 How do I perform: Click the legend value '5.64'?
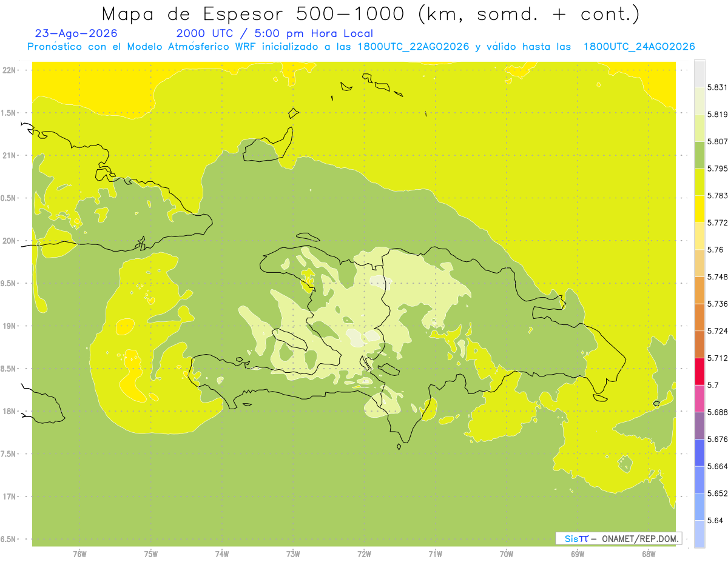click(x=715, y=520)
